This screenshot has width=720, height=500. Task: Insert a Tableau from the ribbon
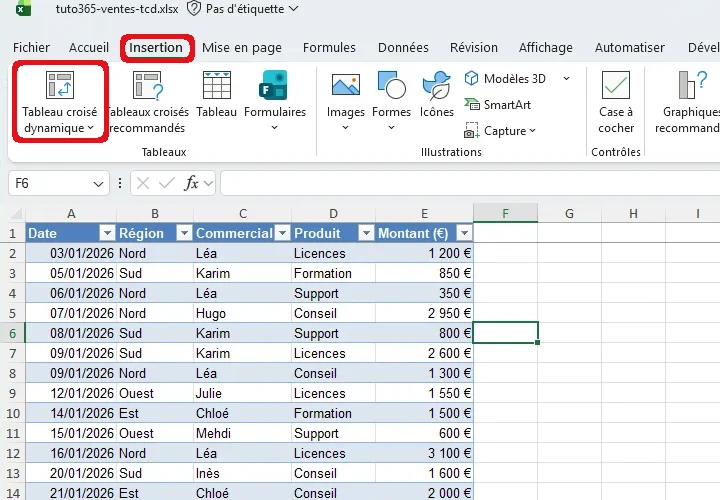tap(216, 95)
